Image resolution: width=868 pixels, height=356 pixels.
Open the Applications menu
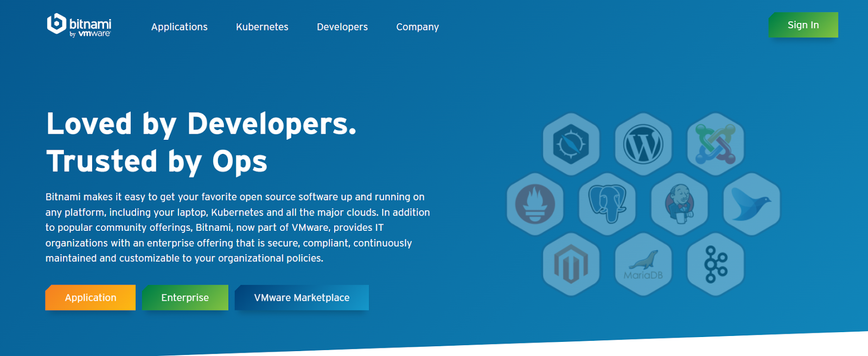pos(180,27)
